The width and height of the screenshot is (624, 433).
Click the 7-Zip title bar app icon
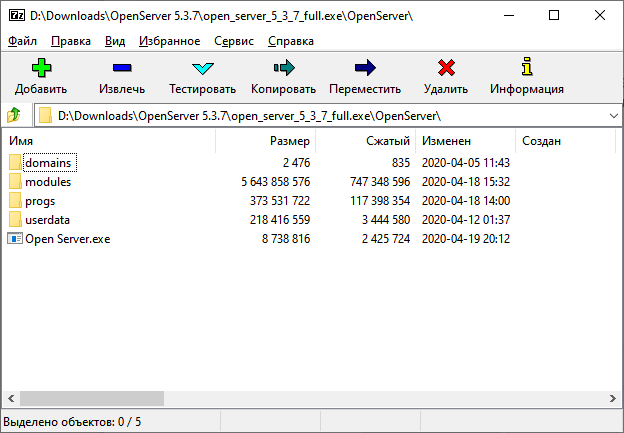coord(16,16)
